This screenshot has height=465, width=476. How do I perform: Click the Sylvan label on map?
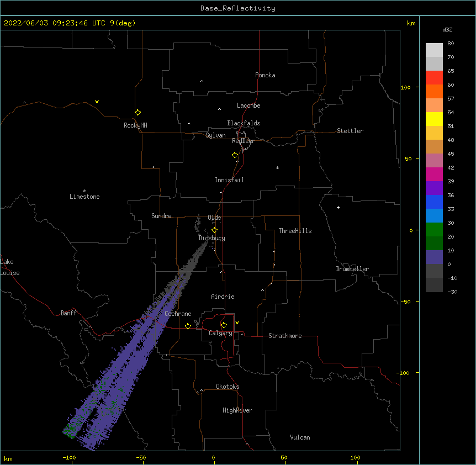pos(215,135)
